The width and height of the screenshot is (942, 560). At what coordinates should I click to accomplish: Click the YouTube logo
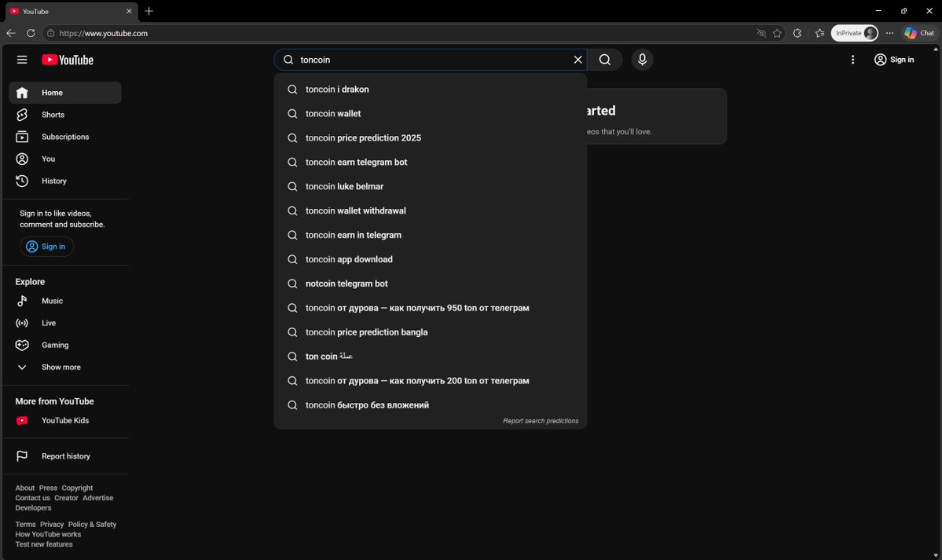coord(68,60)
